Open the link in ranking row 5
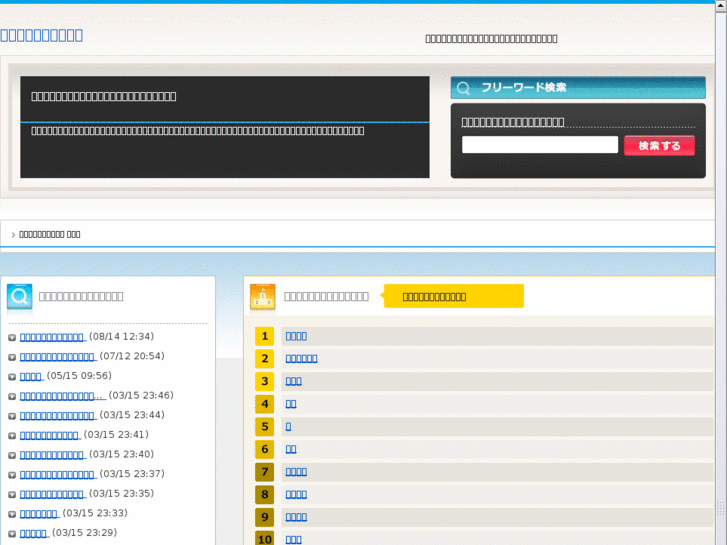This screenshot has height=545, width=727. pos(289,426)
